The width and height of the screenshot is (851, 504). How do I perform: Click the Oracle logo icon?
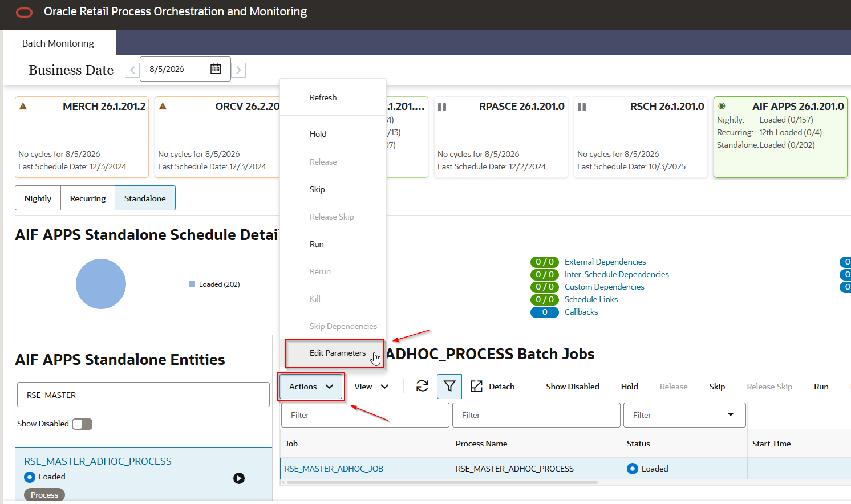(25, 12)
